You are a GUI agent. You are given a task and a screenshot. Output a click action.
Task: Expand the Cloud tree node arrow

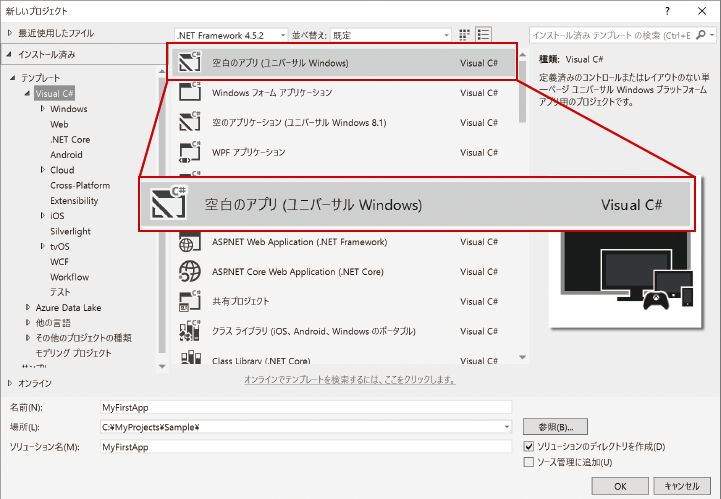(x=42, y=170)
